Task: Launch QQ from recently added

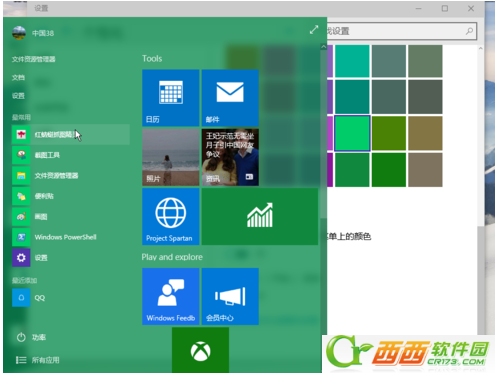Action: click(x=71, y=298)
